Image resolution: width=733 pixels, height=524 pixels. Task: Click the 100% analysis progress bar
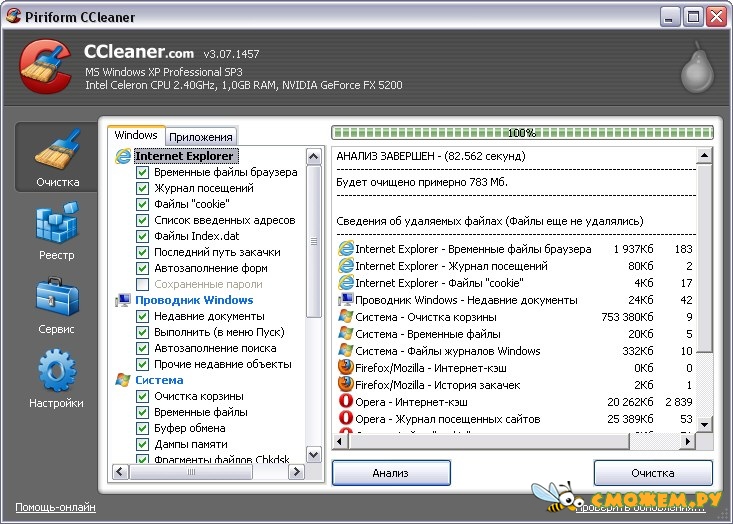pyautogui.click(x=522, y=133)
